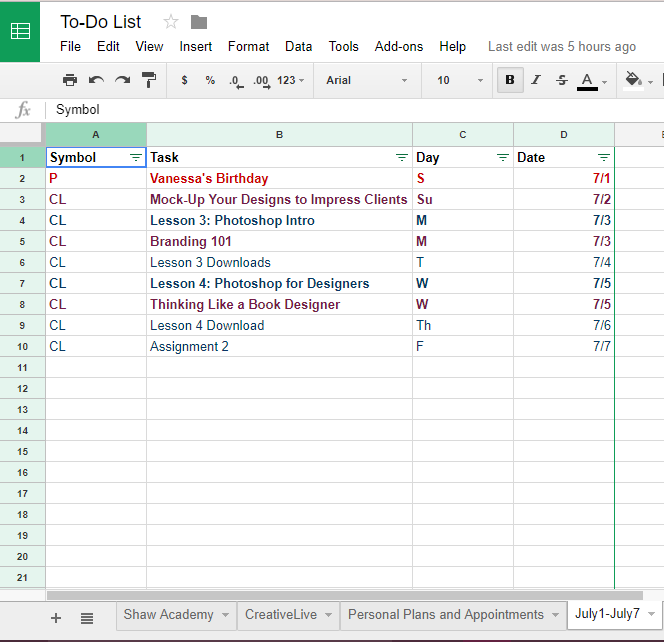The width and height of the screenshot is (664, 642).
Task: Select the Thinking Like a Book Designer cell
Action: coord(279,304)
